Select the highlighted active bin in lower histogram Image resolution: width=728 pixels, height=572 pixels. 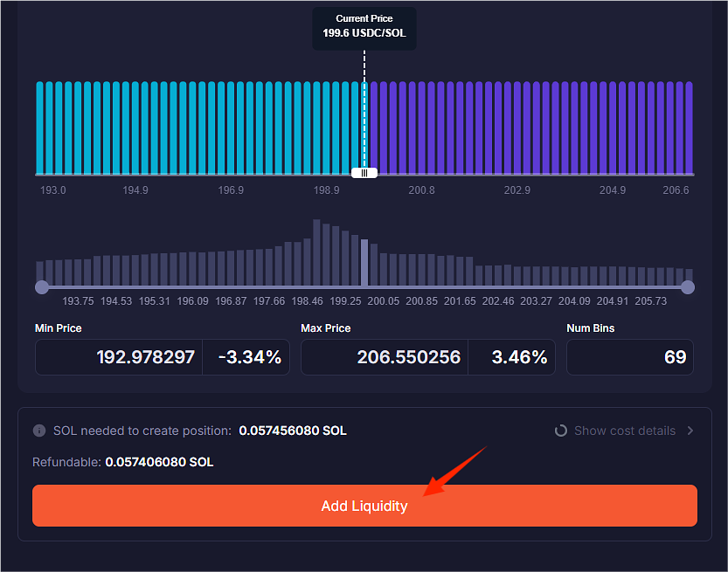(x=364, y=262)
